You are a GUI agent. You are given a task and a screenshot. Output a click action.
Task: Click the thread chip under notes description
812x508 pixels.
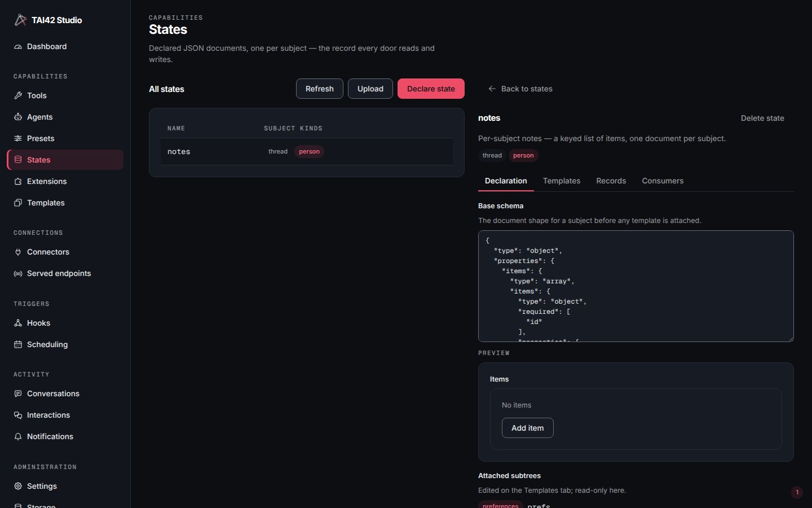click(x=492, y=156)
